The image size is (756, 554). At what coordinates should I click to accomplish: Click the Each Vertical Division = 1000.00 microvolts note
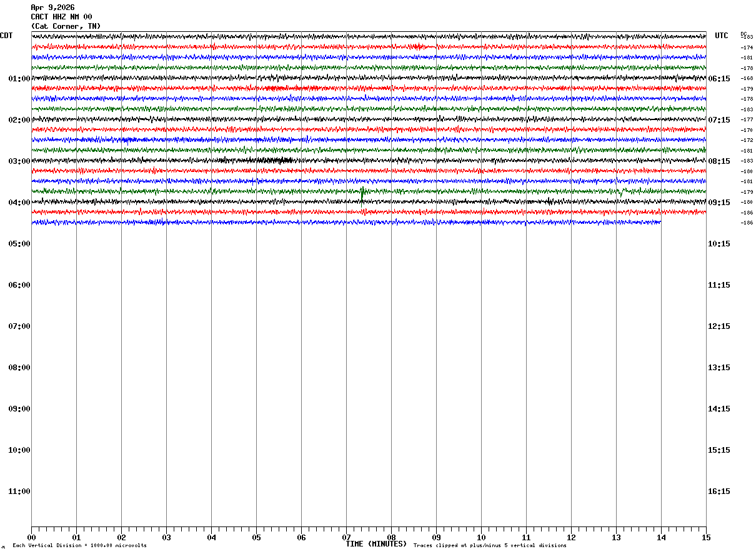[80, 546]
